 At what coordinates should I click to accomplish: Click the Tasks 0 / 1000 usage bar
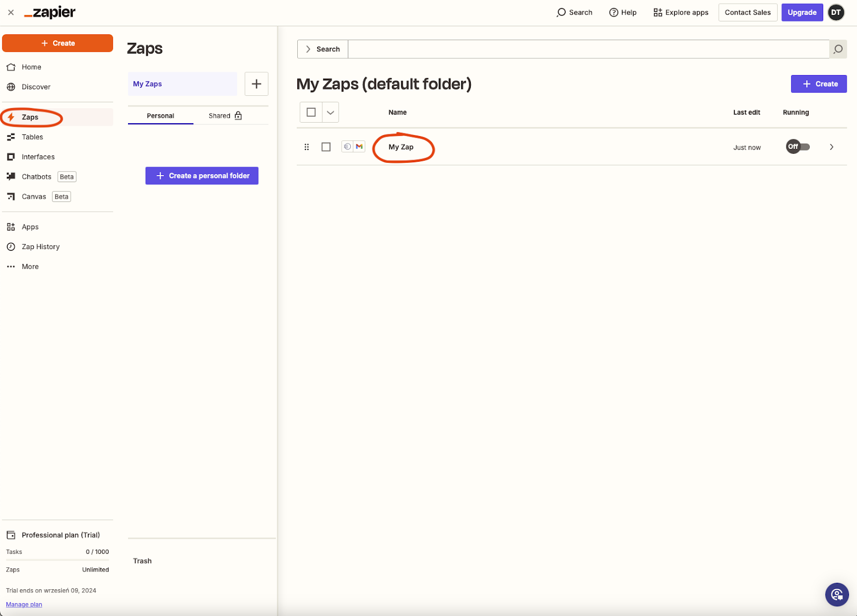pyautogui.click(x=57, y=560)
